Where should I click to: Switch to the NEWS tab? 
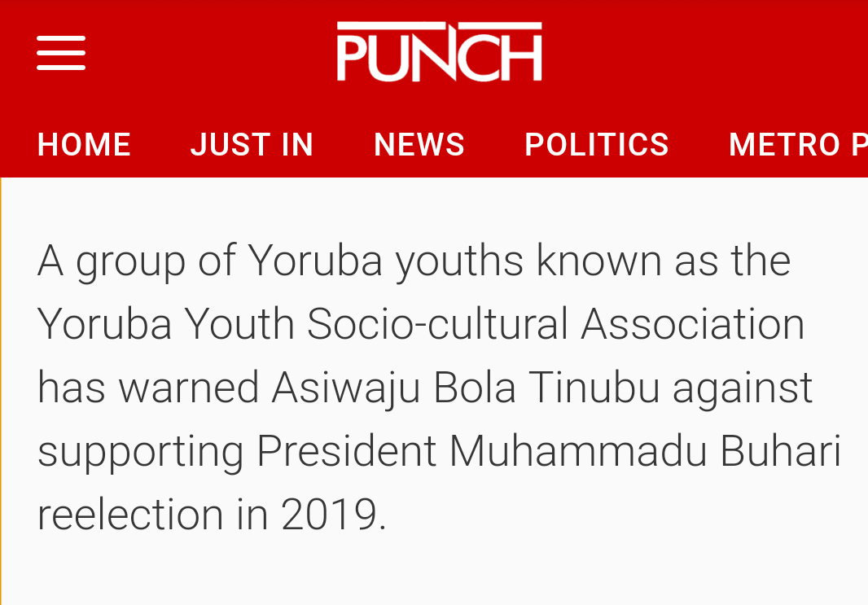pyautogui.click(x=419, y=145)
